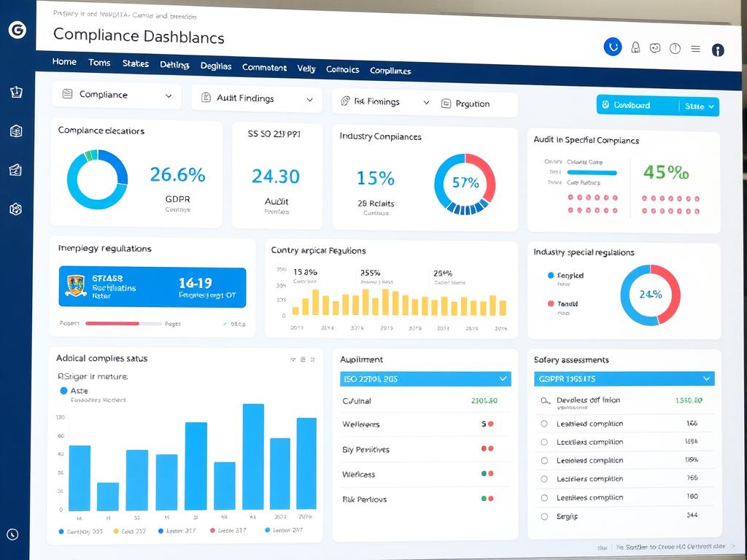Open the hamburger menu in the top right
This screenshot has height=560, width=747.
click(695, 48)
